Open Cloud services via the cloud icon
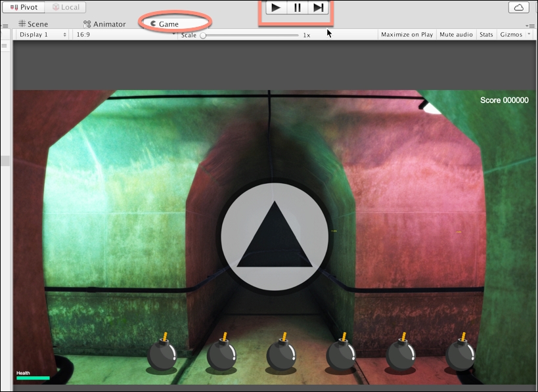Viewport: 538px width, 392px height. tap(518, 7)
